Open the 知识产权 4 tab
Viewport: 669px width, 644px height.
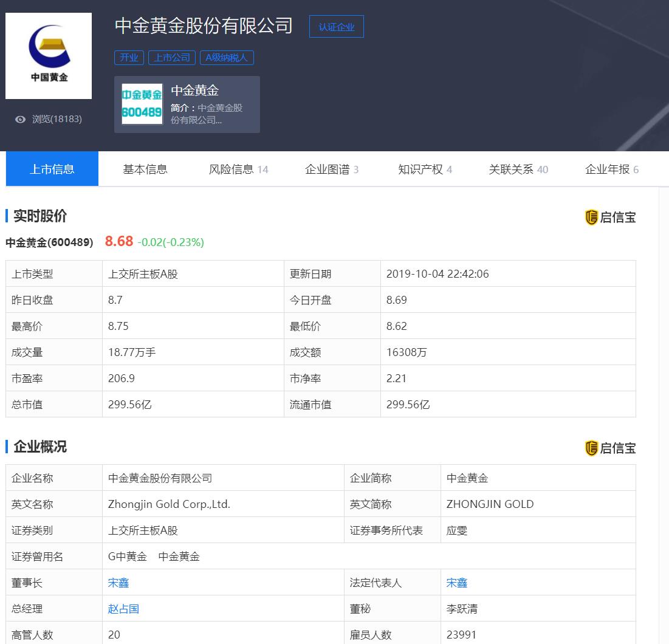pos(425,170)
